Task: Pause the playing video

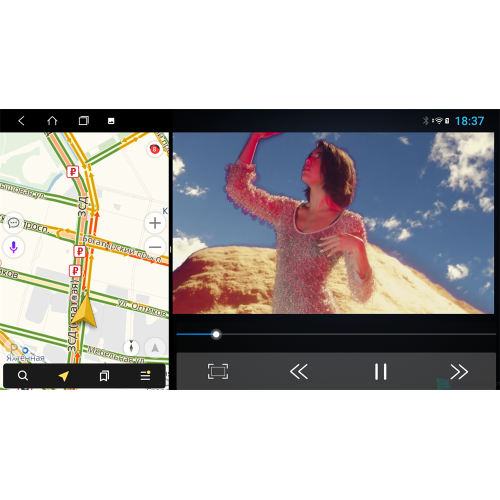Action: point(380,371)
